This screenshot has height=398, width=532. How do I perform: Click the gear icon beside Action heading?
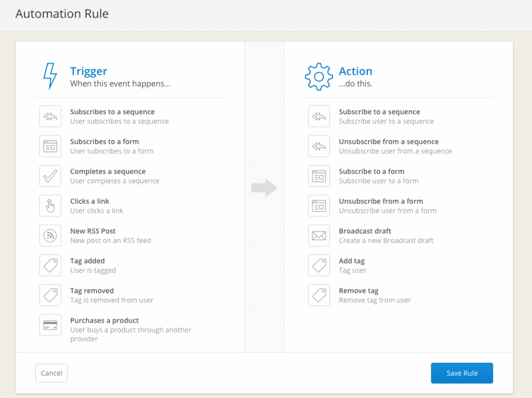click(318, 77)
